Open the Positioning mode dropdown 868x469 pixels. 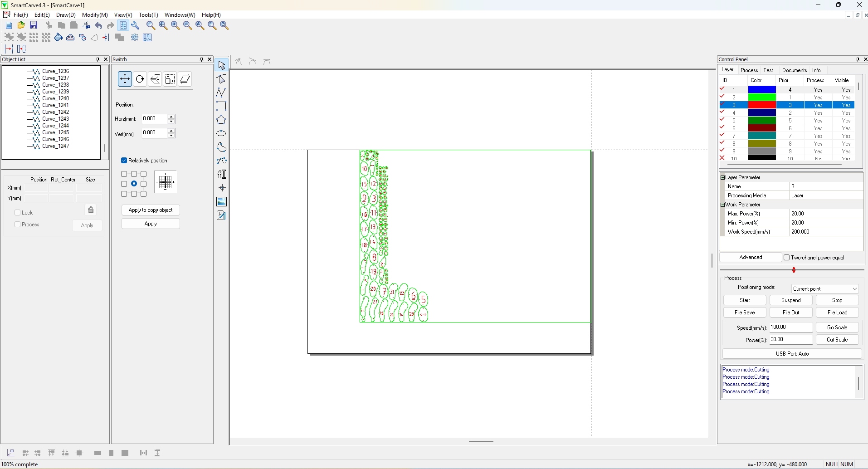(x=824, y=289)
